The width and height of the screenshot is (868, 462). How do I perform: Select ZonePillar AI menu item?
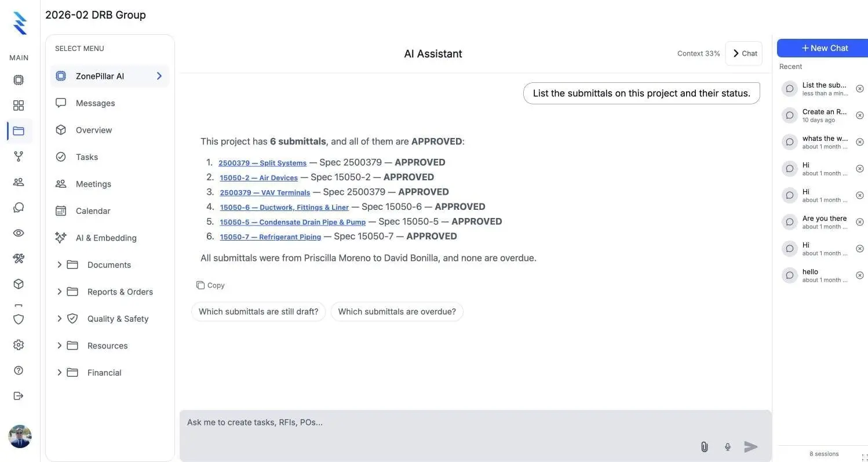coord(110,76)
